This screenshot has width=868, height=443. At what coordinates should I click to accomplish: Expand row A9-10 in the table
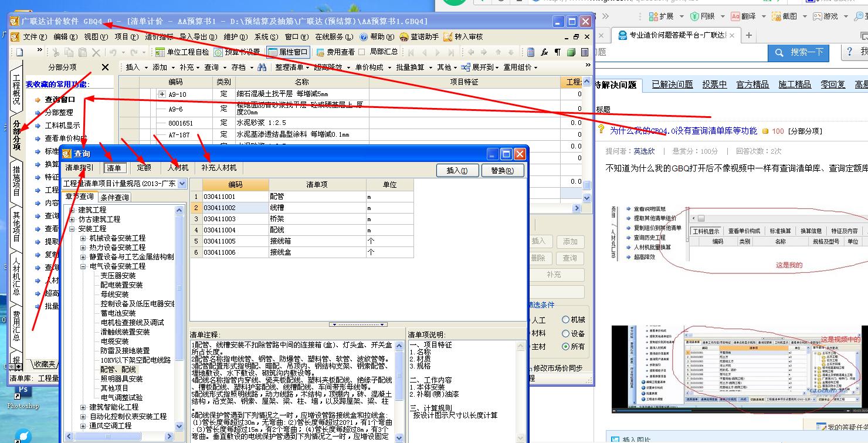[x=162, y=94]
